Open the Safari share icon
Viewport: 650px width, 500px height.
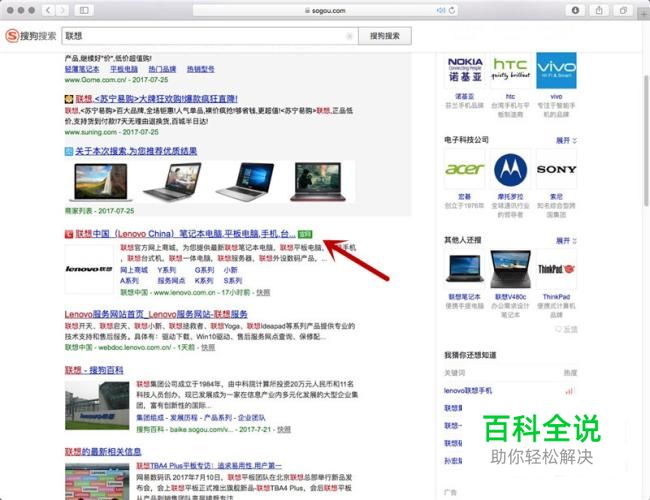[x=599, y=10]
